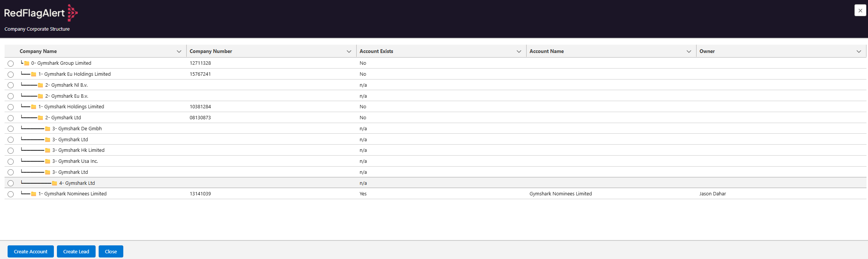Click folder icon of Gymshark Group Limited
The height and width of the screenshot is (259, 868).
point(27,63)
